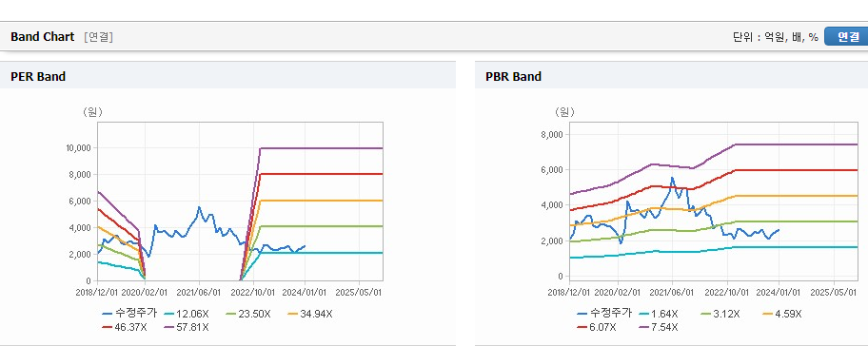Click purple 57.81X line plateau in PER chart

[x=321, y=148]
